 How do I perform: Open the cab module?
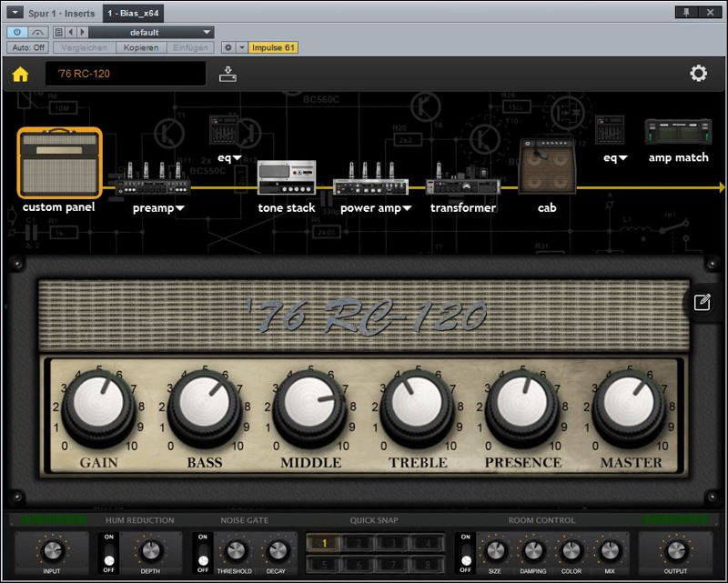(547, 166)
